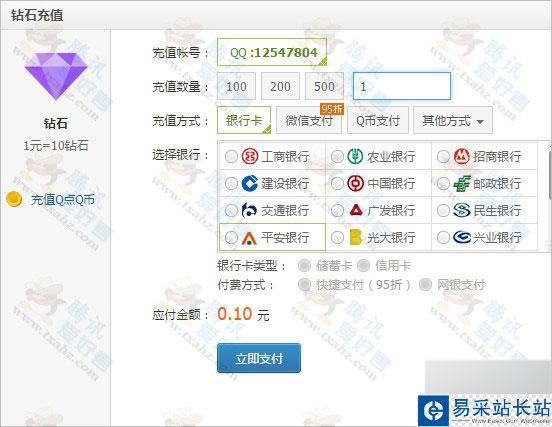Click the 0.10 元 payable amount
Image resolution: width=552 pixels, height=427 pixels.
coord(243,314)
